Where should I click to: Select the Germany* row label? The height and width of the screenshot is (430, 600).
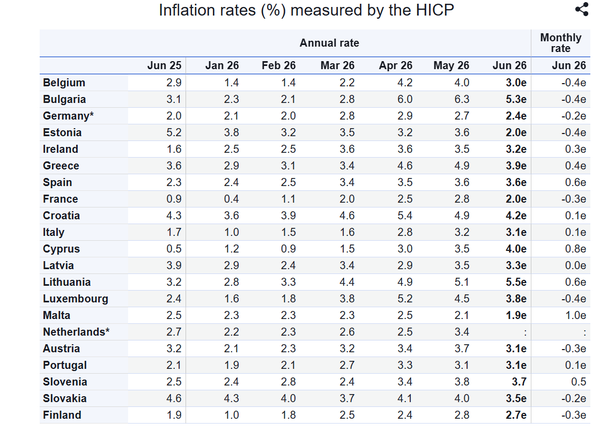tap(68, 116)
